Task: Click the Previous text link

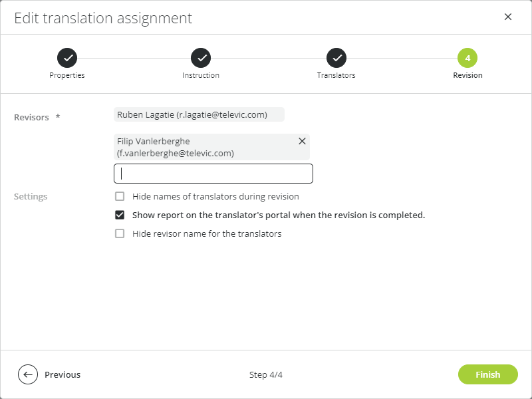Action: 63,374
